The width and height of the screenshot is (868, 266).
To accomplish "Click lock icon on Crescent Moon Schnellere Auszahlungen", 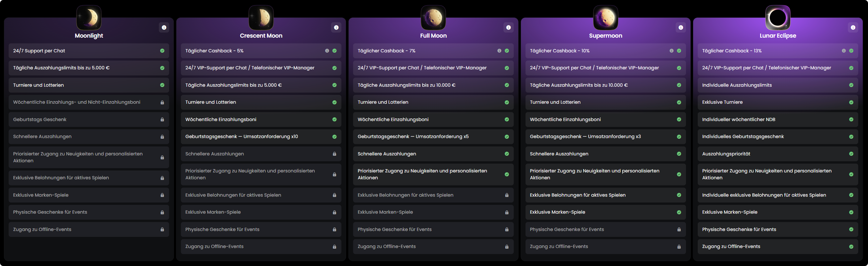I will pyautogui.click(x=334, y=154).
